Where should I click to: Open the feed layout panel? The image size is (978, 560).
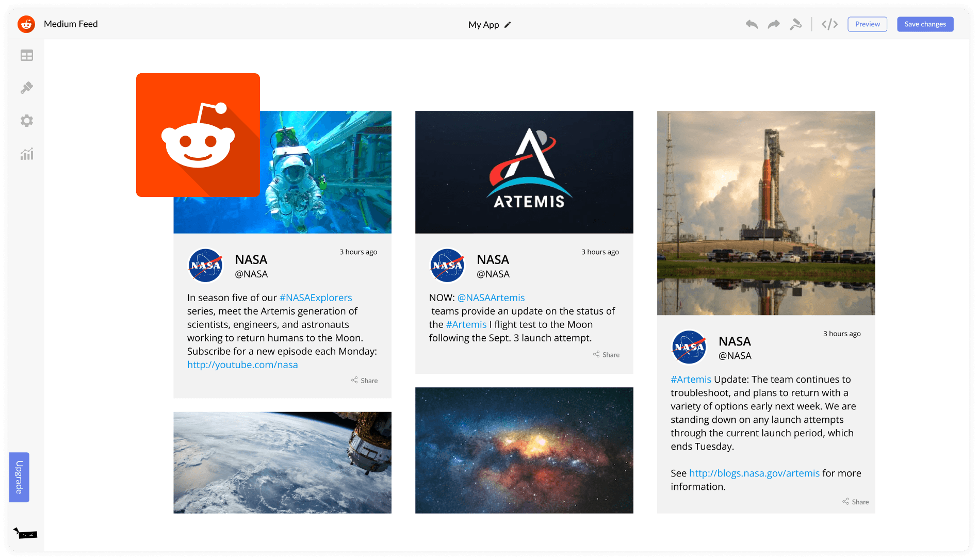tap(27, 55)
